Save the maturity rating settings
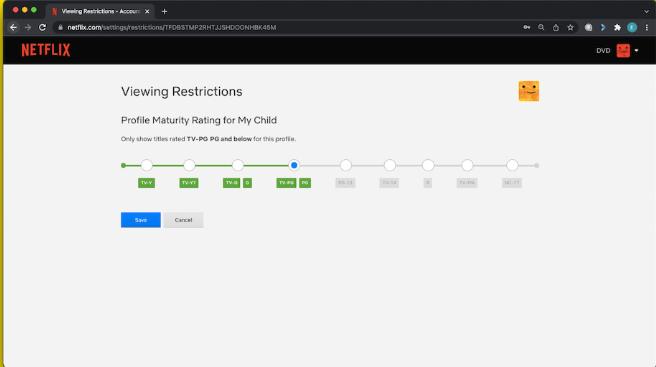 (x=141, y=220)
